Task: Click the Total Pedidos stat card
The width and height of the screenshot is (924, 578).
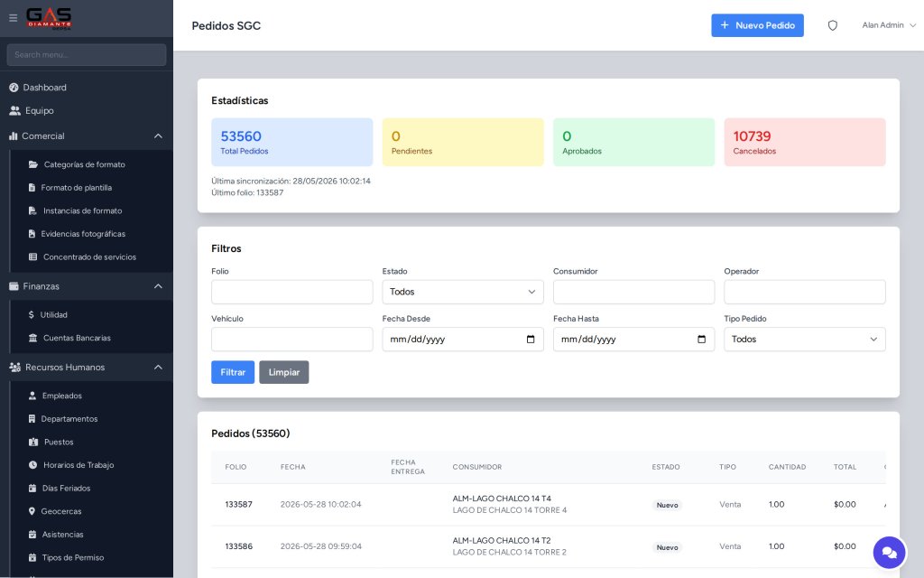Action: click(x=291, y=142)
